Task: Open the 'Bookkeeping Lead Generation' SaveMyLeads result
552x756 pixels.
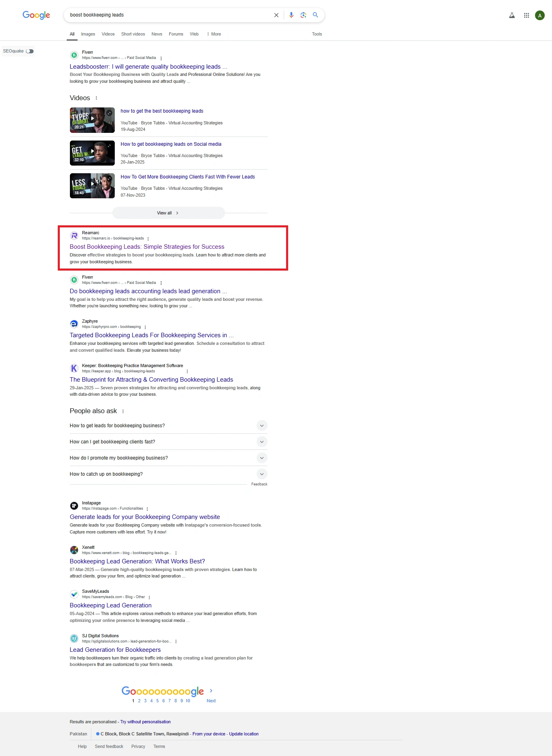Action: point(111,605)
